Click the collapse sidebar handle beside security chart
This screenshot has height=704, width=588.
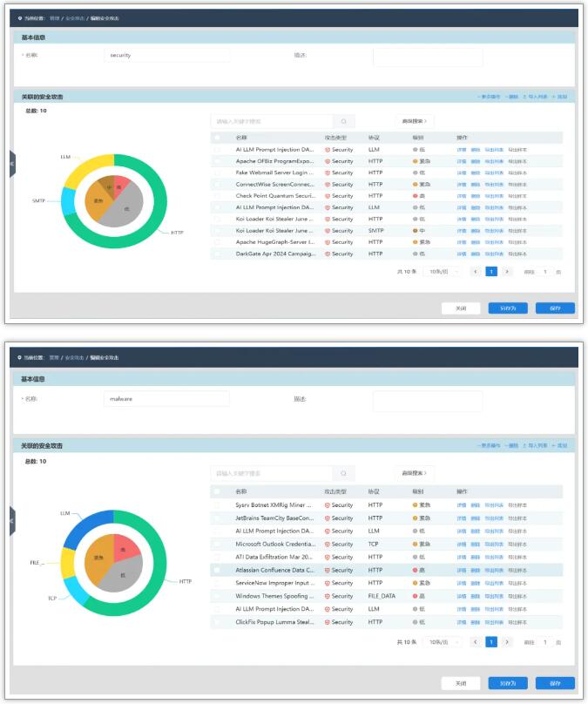[x=12, y=163]
